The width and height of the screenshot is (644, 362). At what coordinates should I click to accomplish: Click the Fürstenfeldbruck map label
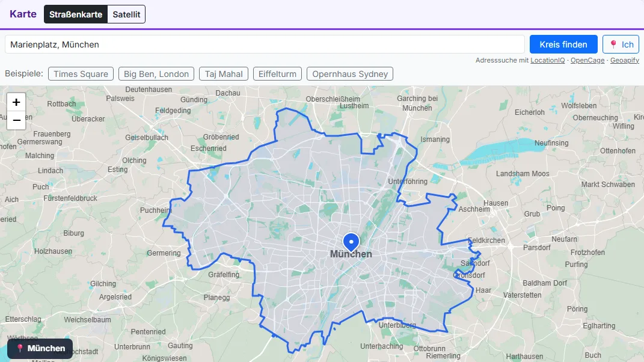coord(70,198)
